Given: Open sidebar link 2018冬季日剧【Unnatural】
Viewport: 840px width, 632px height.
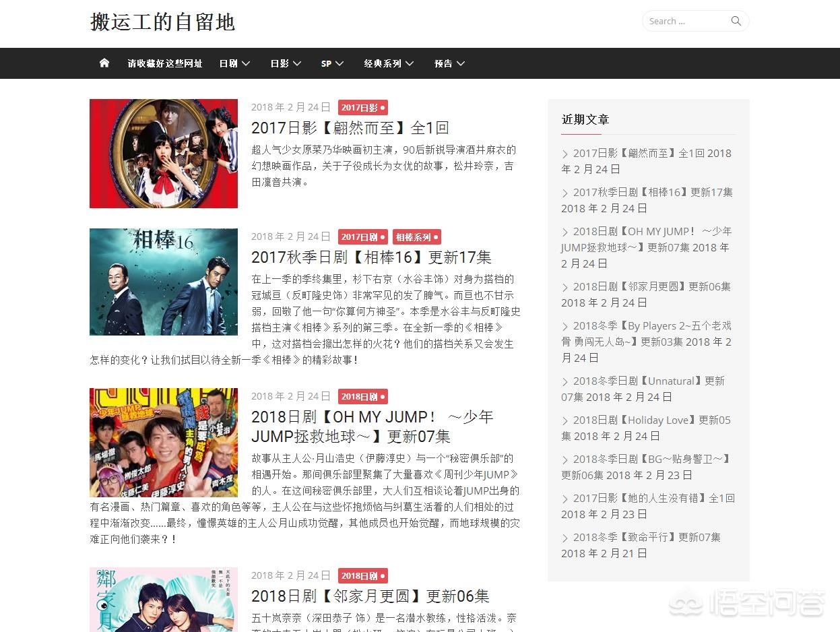Looking at the screenshot, I should (x=643, y=389).
